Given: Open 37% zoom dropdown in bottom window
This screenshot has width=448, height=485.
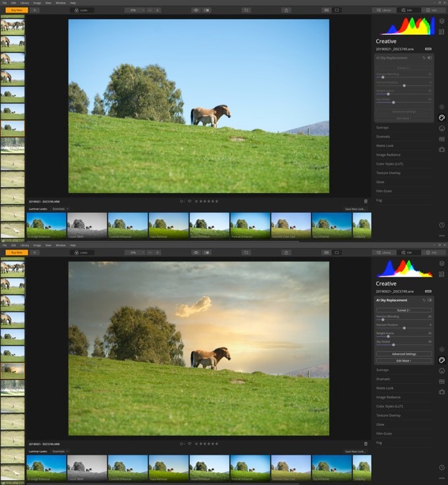Looking at the screenshot, I should (x=135, y=252).
